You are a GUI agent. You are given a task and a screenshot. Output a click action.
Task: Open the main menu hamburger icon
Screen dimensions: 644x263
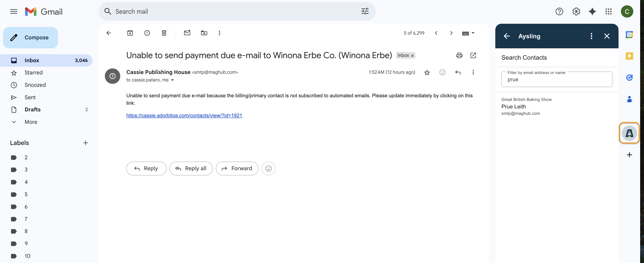14,12
